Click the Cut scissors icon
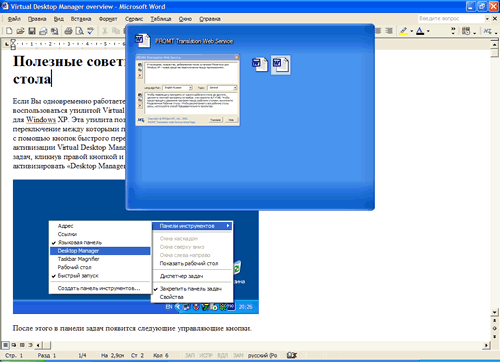This screenshot has width=500, height=362. (x=105, y=31)
